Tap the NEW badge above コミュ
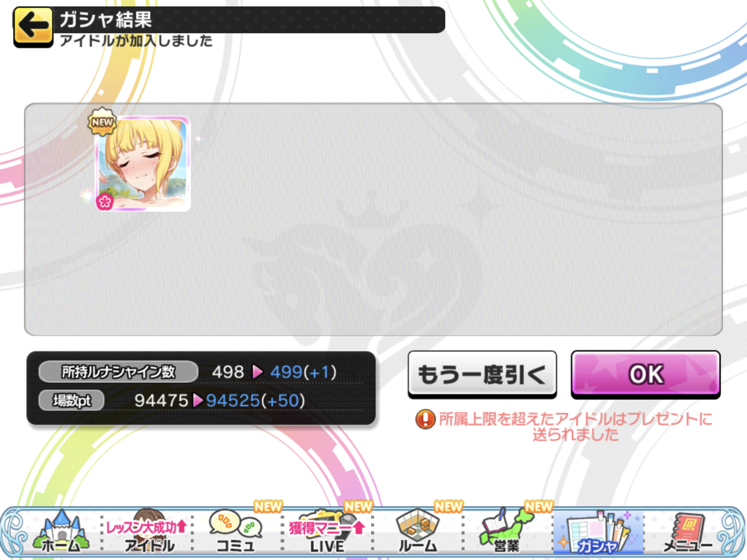 [x=268, y=506]
